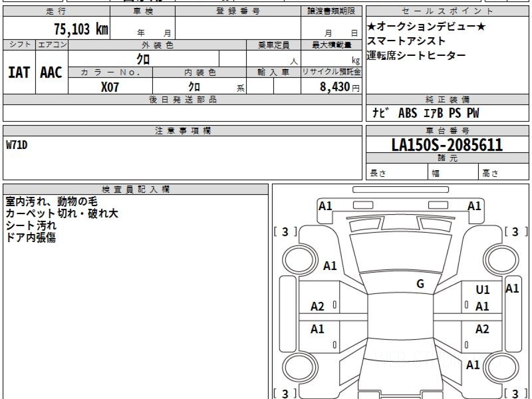This screenshot has width=532, height=399.
Task: Select the スマートアシスト line
Action: click(406, 41)
